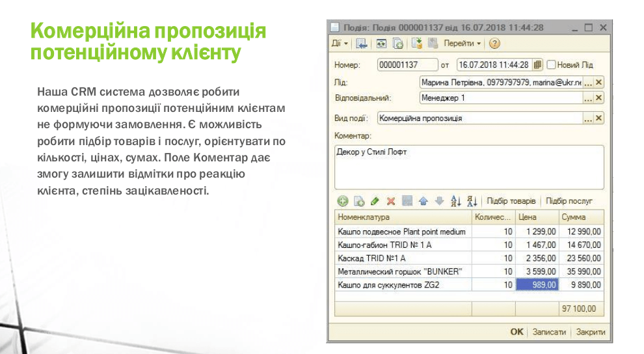Viewport: 644px width, 354px height.
Task: Open the Дії dropdown menu
Action: pyautogui.click(x=340, y=44)
